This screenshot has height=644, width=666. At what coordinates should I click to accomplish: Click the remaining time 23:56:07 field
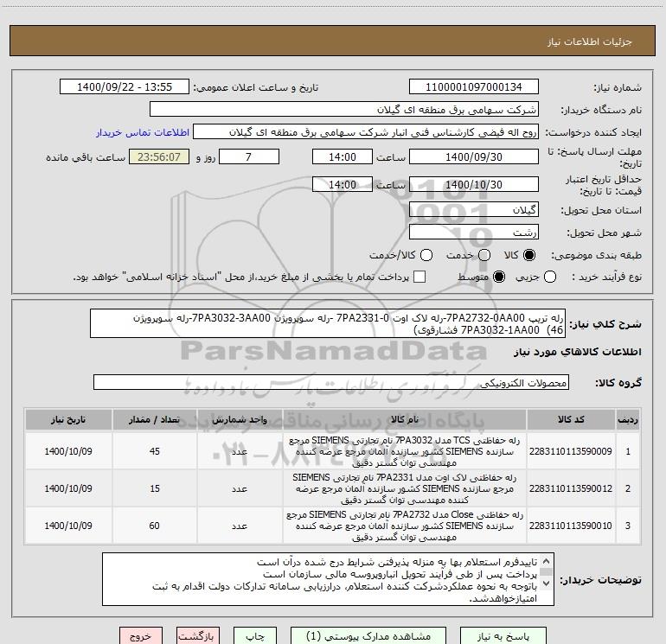click(x=159, y=156)
